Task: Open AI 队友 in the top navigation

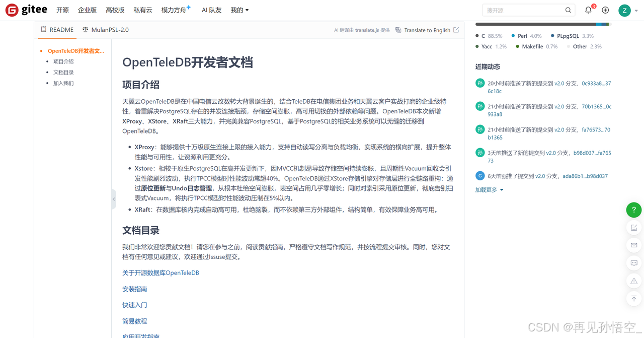Action: pyautogui.click(x=211, y=10)
